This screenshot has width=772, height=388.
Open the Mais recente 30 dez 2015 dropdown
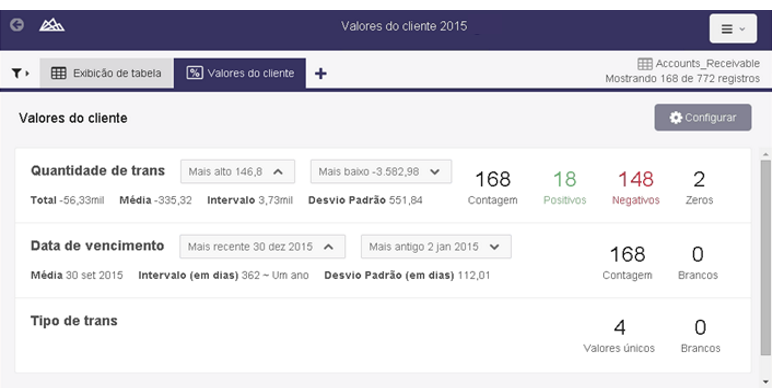tap(262, 247)
